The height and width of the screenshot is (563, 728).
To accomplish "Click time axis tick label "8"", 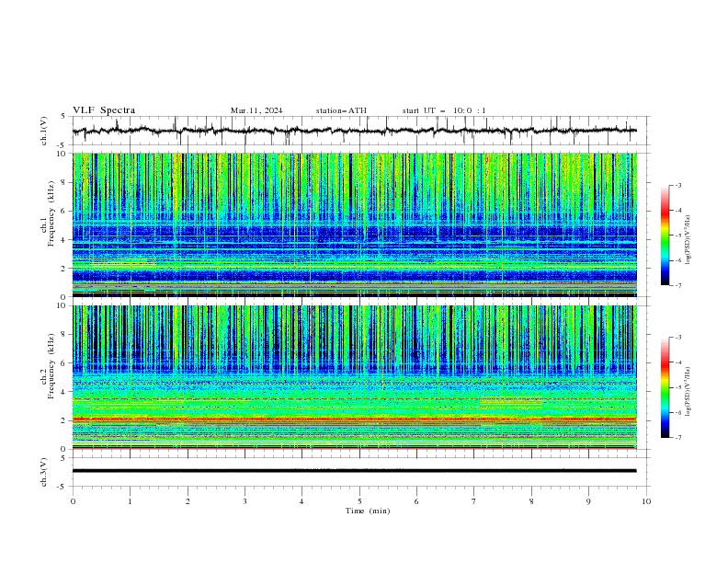I will 531,501.
